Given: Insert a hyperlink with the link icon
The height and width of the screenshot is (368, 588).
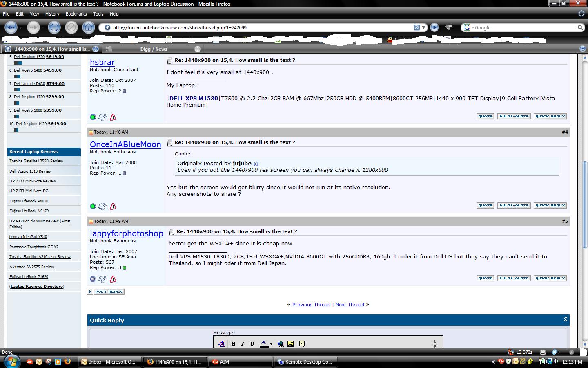Looking at the screenshot, I should coord(281,344).
